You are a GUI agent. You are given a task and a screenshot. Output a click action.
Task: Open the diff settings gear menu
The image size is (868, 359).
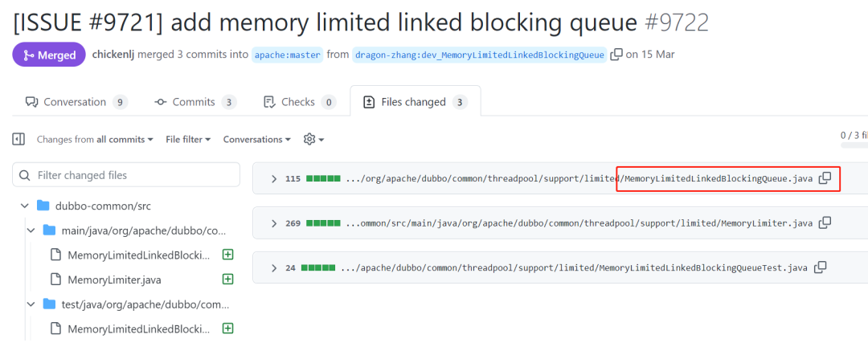click(313, 140)
